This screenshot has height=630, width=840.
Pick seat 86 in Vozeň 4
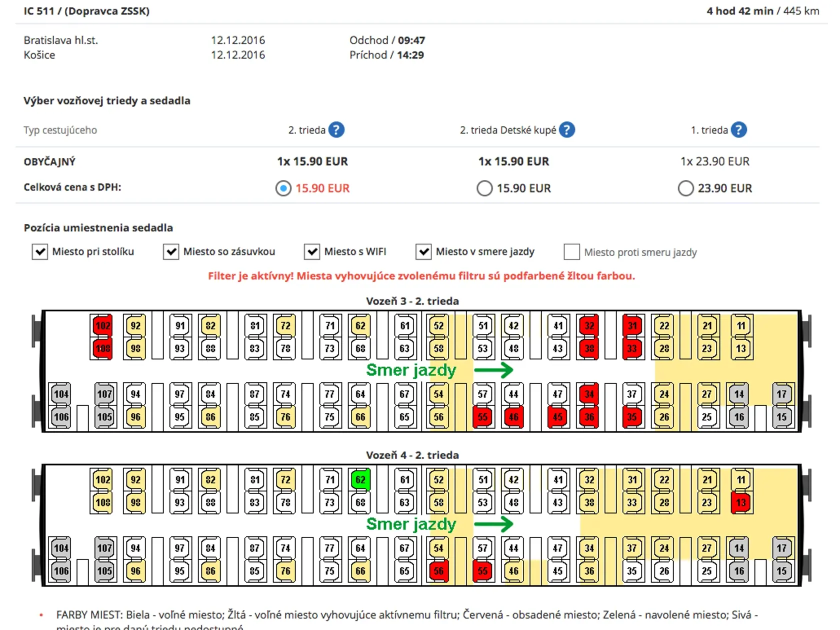click(210, 570)
